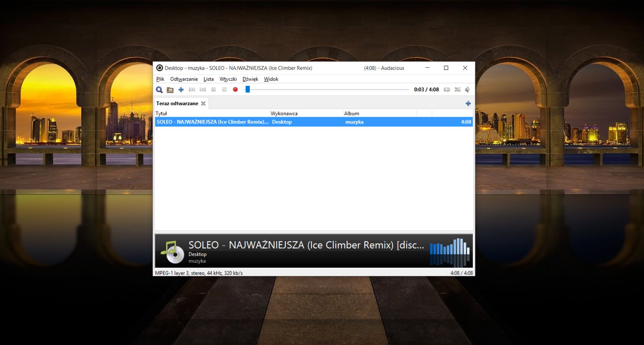Toggle the repeat mode icon

[447, 90]
